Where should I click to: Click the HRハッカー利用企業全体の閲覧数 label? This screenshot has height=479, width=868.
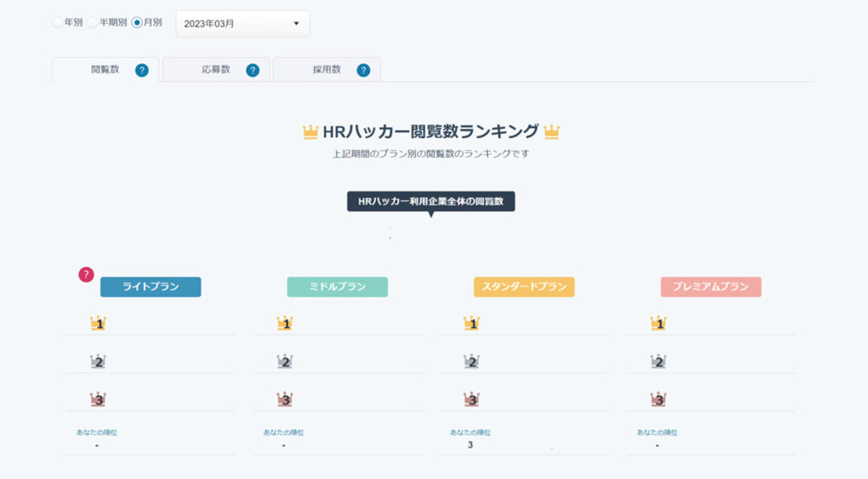431,201
